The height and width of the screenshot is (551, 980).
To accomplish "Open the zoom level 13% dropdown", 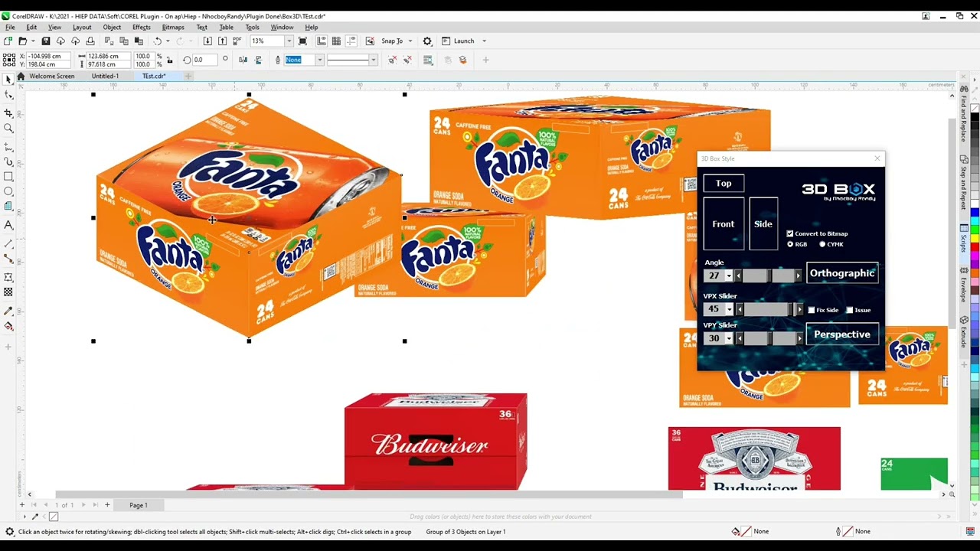I will [290, 41].
